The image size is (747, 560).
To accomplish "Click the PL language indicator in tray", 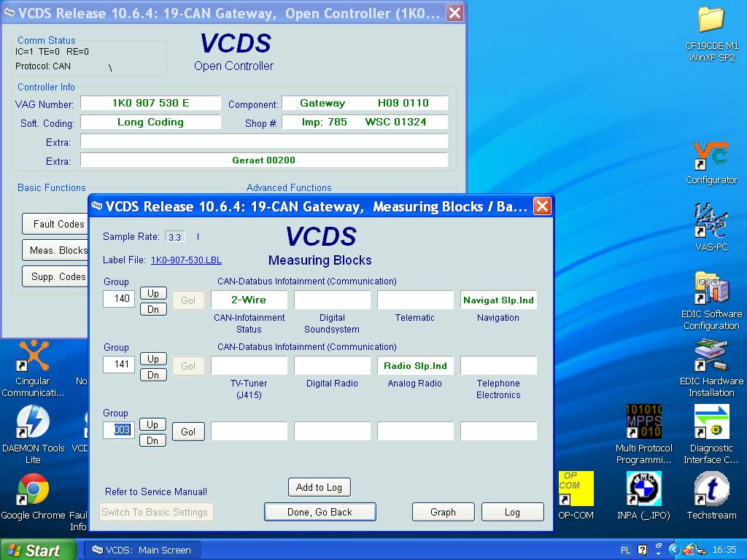I will [x=625, y=550].
